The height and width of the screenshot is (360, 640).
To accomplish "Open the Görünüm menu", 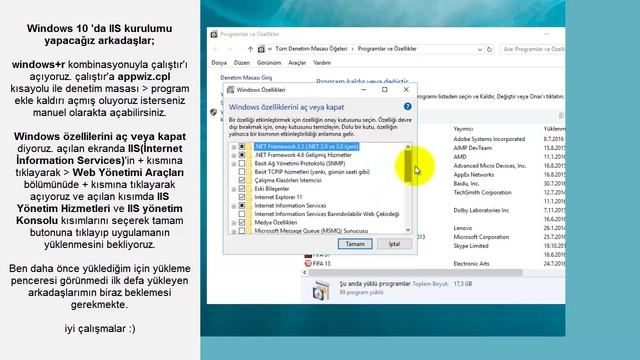I will coord(269,63).
